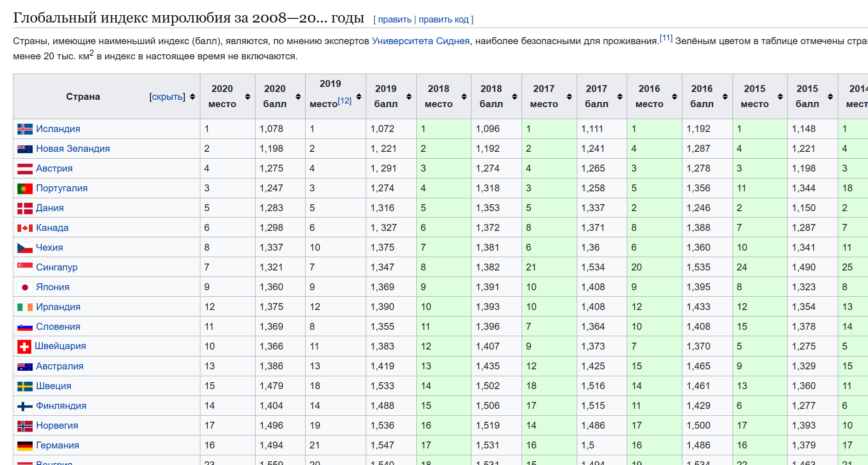Open the Швеция article link
Viewport: 868px width, 465px height.
click(x=53, y=386)
